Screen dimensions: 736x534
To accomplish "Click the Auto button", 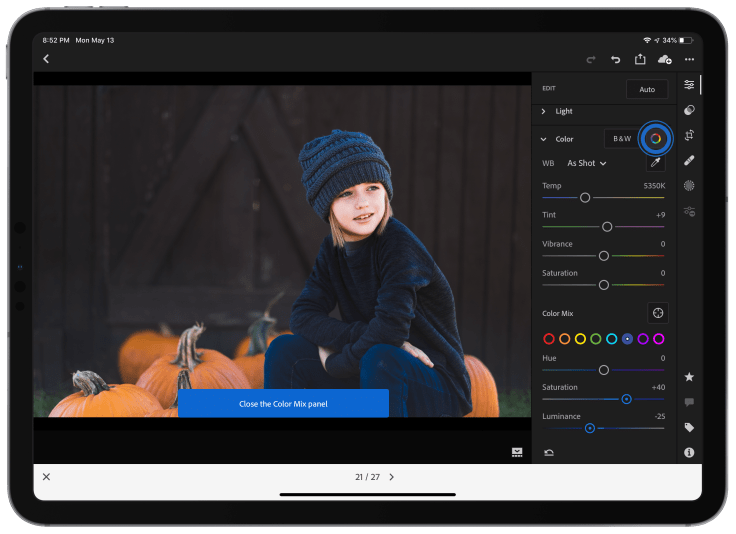I will tap(647, 89).
